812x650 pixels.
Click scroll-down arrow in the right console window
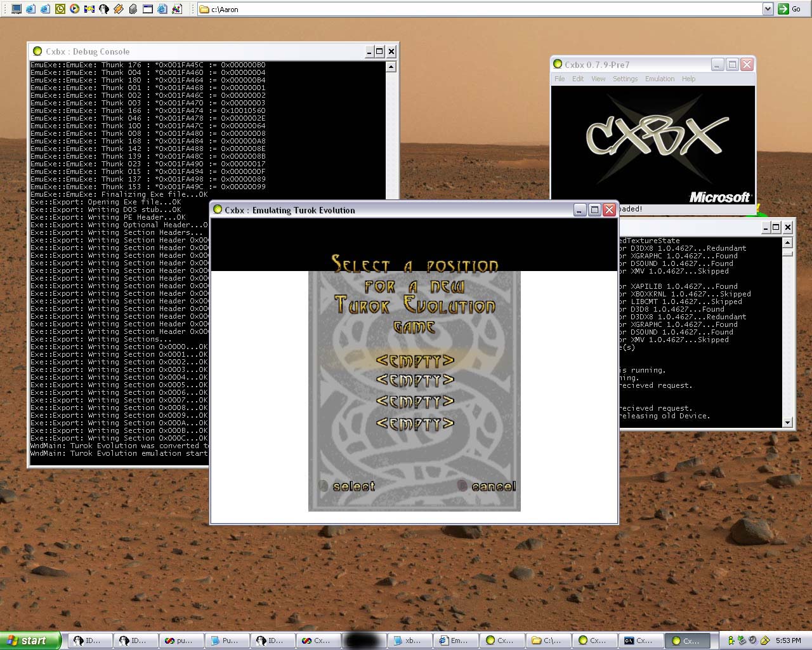point(787,422)
